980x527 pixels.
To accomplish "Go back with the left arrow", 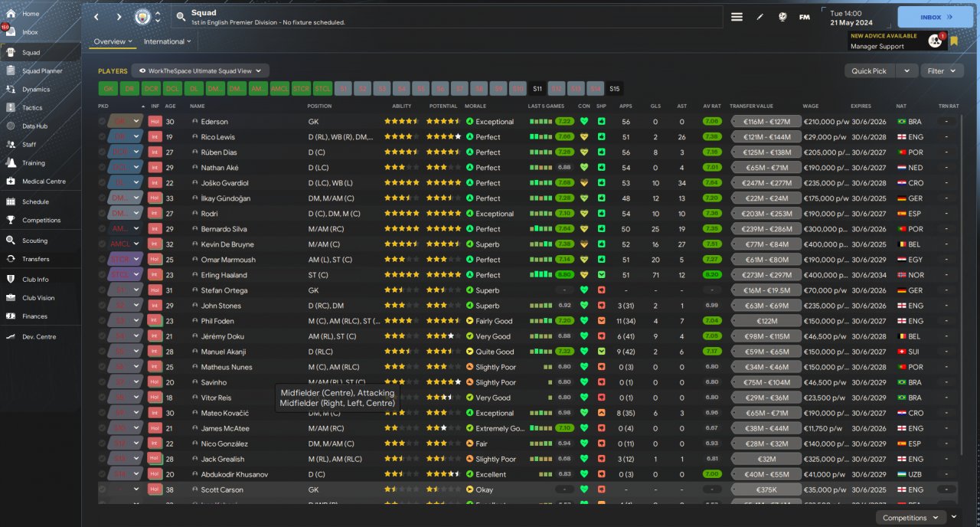I will tap(96, 17).
